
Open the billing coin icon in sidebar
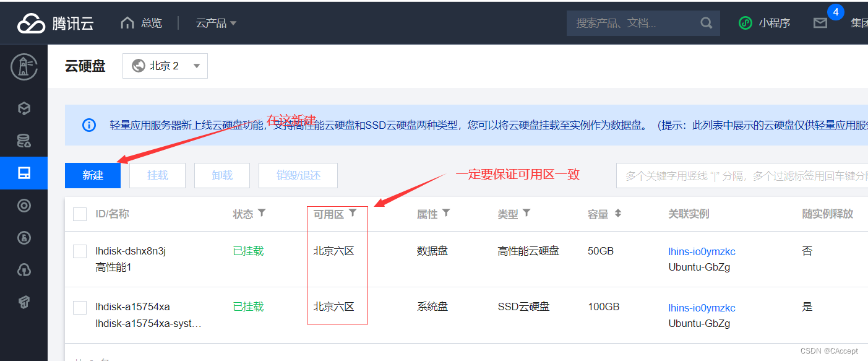pyautogui.click(x=24, y=237)
